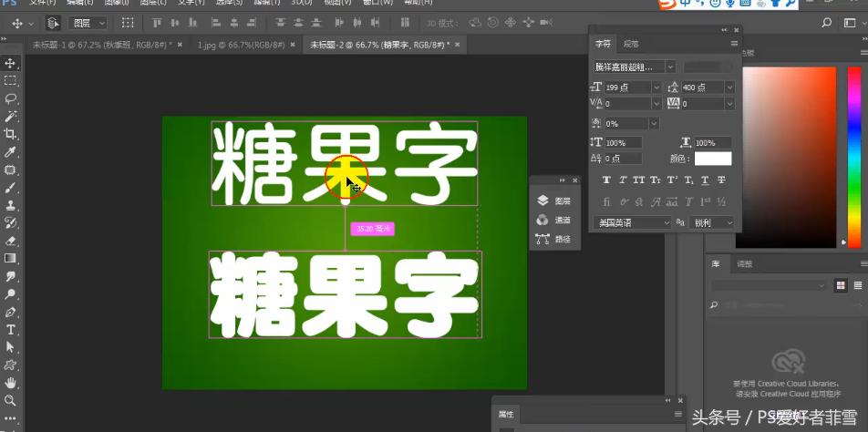The height and width of the screenshot is (432, 868).
Task: Select the Lasso tool
Action: 10,98
